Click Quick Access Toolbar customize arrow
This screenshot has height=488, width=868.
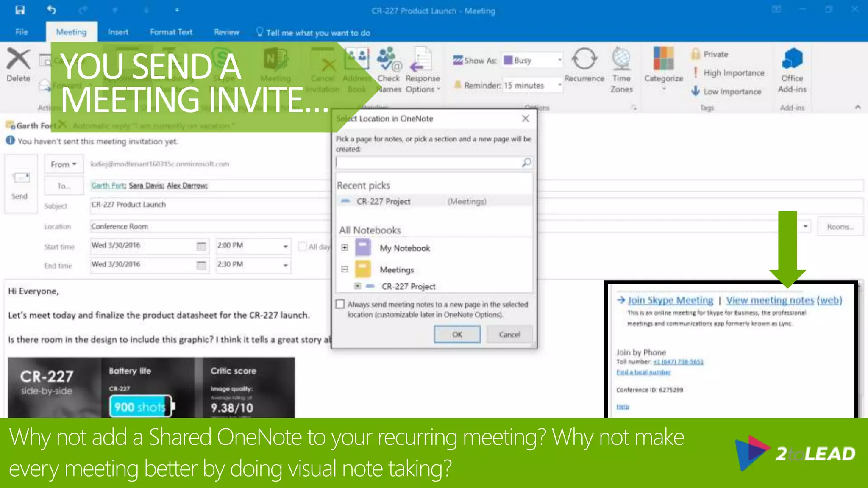pyautogui.click(x=177, y=10)
